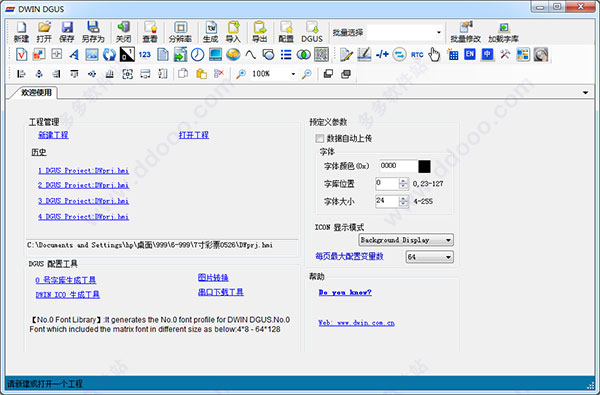Expand the tab list arrow at right
Viewport: 600px width, 395px height.
click(585, 92)
